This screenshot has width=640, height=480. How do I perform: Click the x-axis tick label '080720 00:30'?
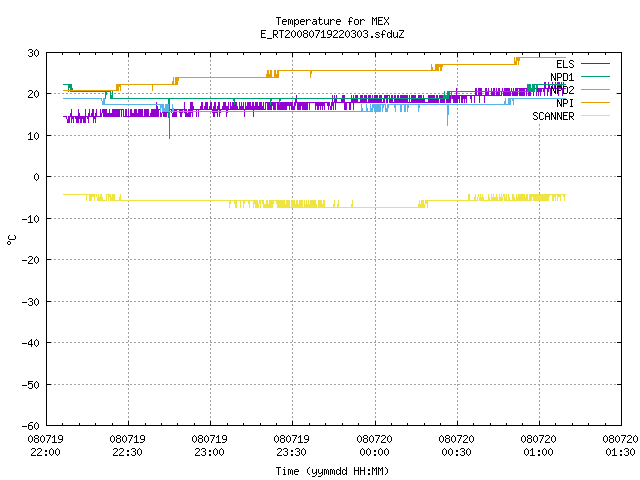(x=456, y=446)
